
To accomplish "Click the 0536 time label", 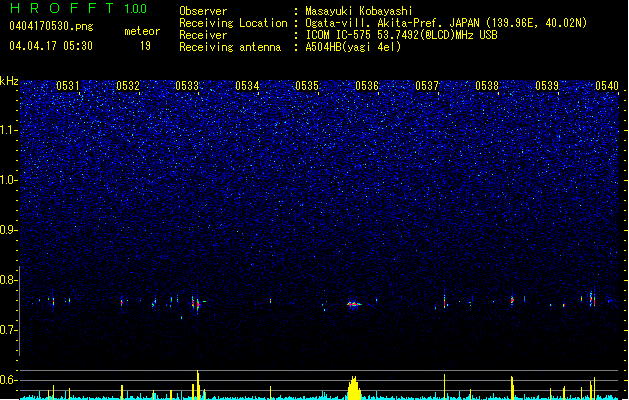I will [x=367, y=86].
